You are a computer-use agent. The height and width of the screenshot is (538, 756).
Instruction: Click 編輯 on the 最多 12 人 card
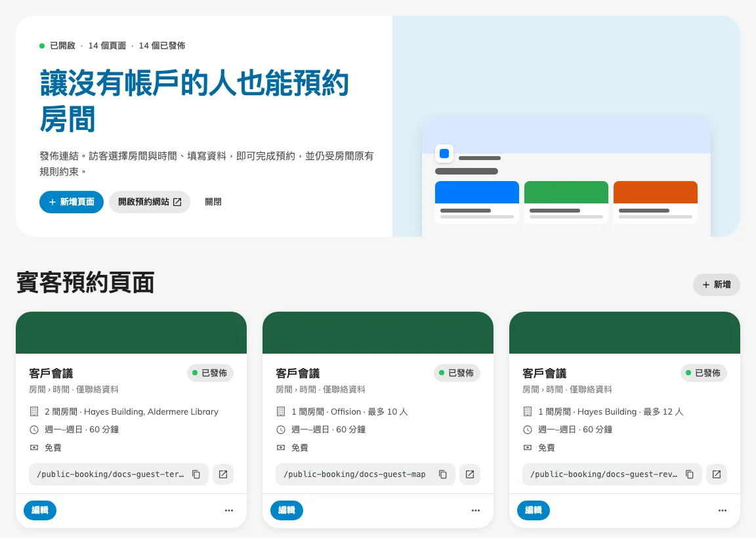[x=534, y=510]
